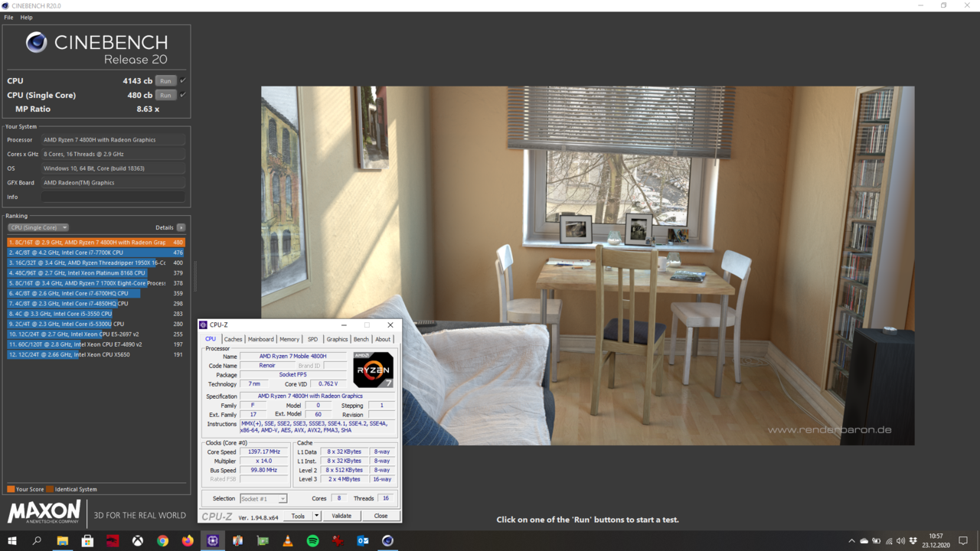Image resolution: width=980 pixels, height=551 pixels.
Task: Select the Core i7-6700HQ ranking row
Action: tap(96, 293)
